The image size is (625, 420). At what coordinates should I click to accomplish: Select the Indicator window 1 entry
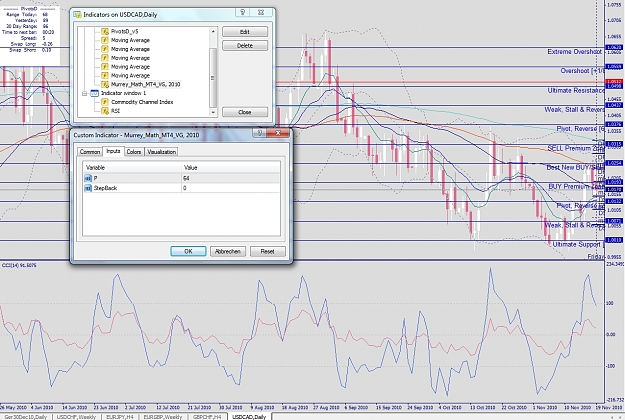(x=123, y=93)
